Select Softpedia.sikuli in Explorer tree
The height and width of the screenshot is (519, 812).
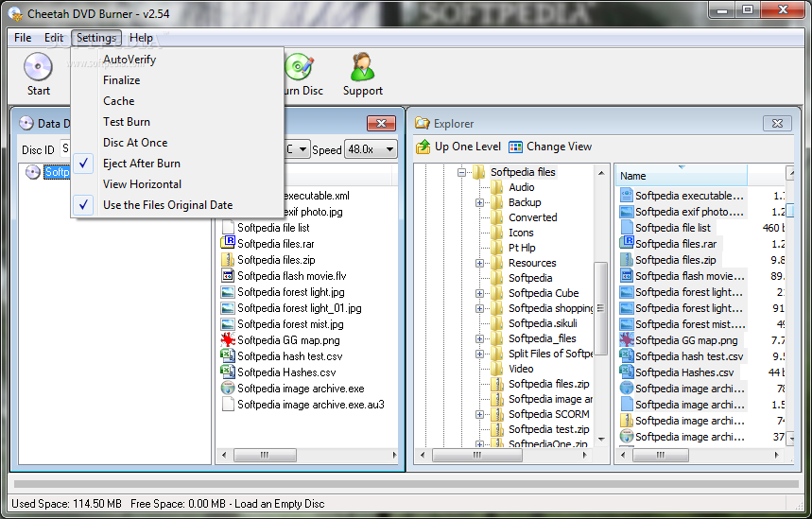tap(543, 323)
